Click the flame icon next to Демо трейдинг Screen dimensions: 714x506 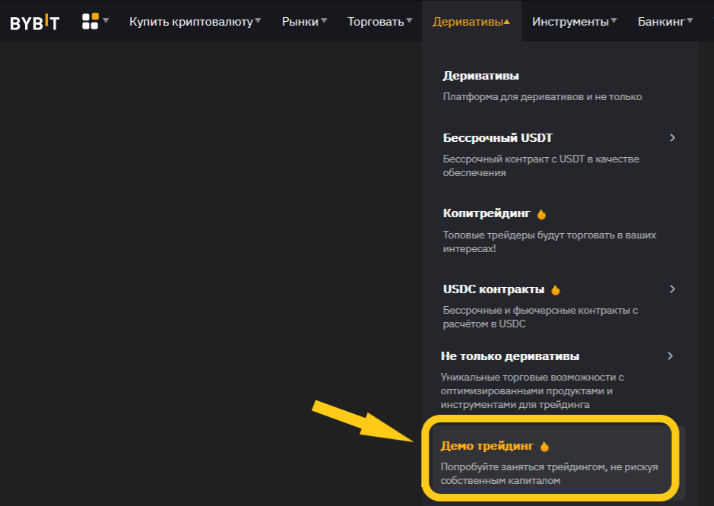[545, 446]
